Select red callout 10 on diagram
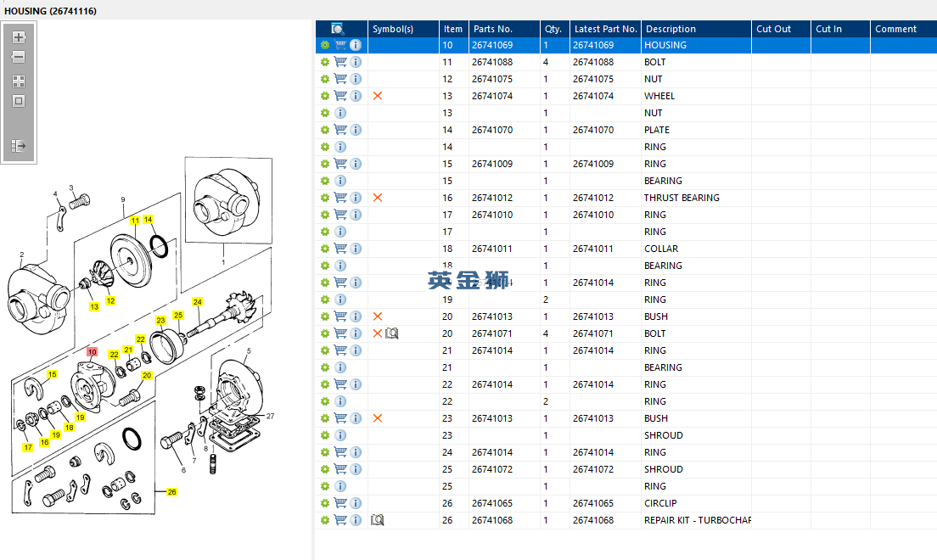937x560 pixels. [92, 352]
